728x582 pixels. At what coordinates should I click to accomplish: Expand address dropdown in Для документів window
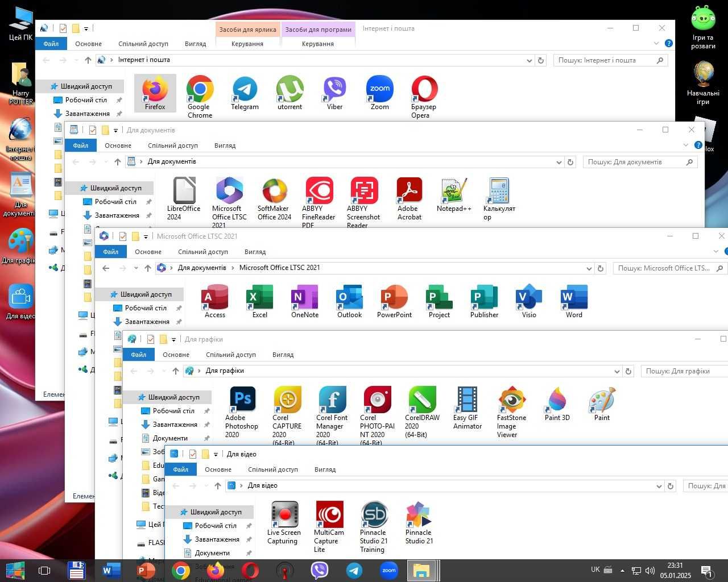pyautogui.click(x=559, y=162)
